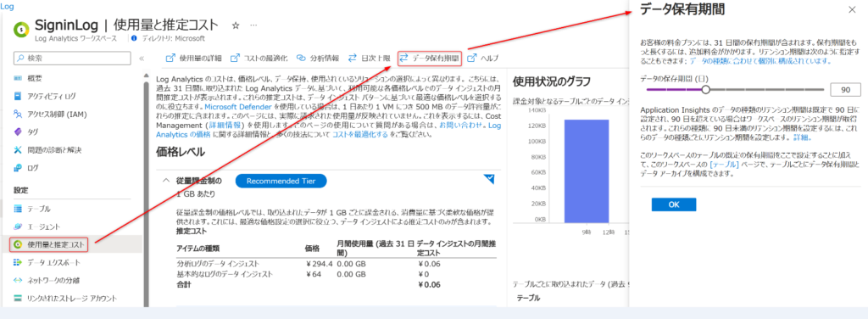The image size is (868, 319).
Task: Click the ¥294.4 price cell
Action: point(319,264)
